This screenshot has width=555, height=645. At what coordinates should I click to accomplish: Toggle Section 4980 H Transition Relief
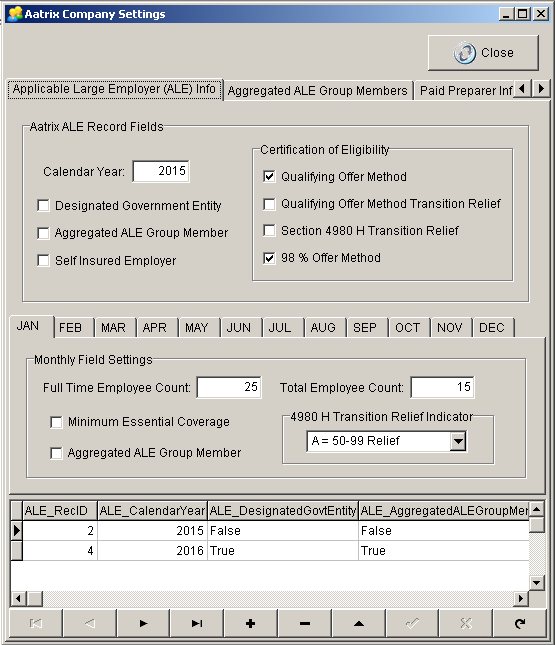tap(269, 230)
